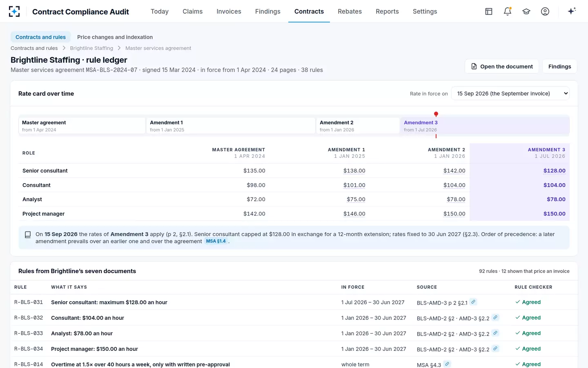Click Agreed checkmark for R-BLS-032
588x368 pixels.
pyautogui.click(x=518, y=318)
